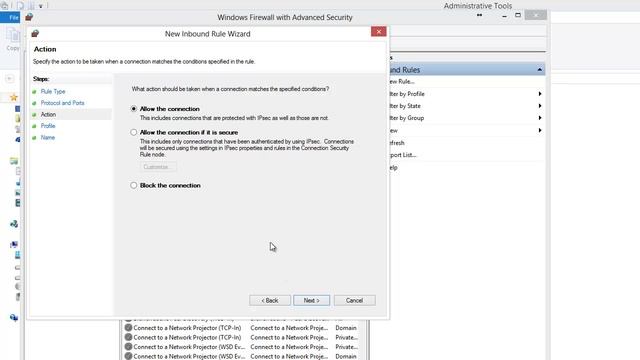The width and height of the screenshot is (640, 360).
Task: Select the Action step in Steps list
Action: (48, 114)
